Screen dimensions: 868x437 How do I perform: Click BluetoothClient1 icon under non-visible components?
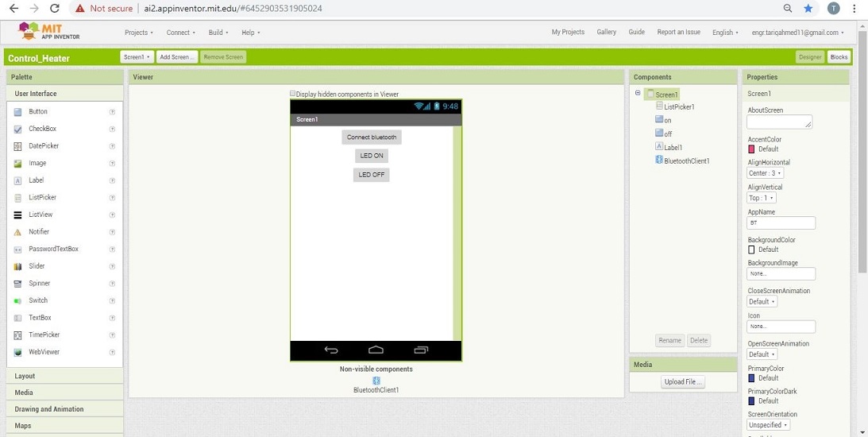[x=376, y=381]
